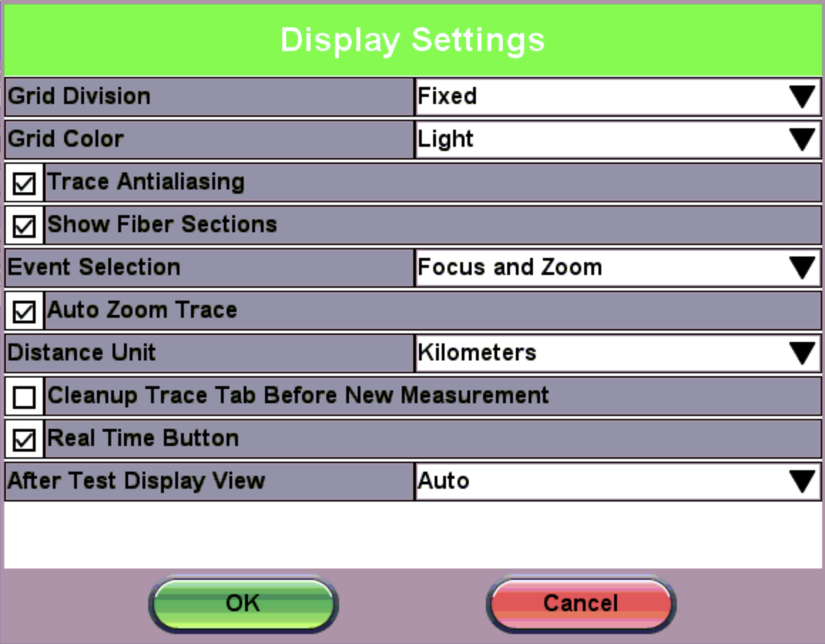Screen dimensions: 825x644
Task: Click the Distance Unit label text
Action: click(81, 353)
